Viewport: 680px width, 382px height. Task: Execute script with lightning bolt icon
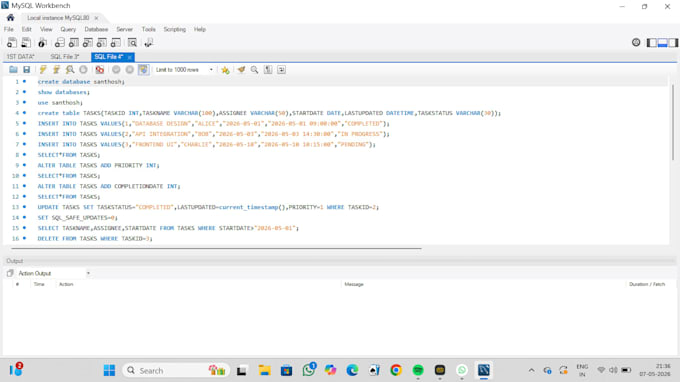42,69
